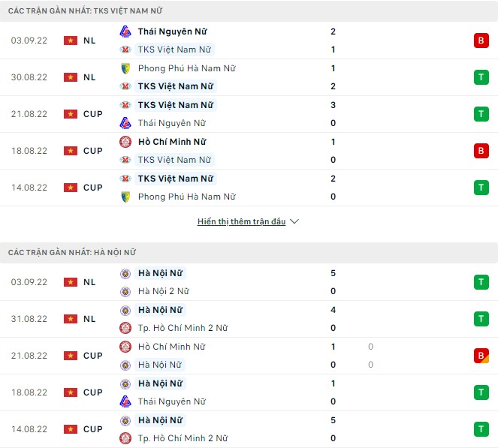Click the red B badge for 03.09.22 TKS match
Screen dimensions: 501x448
(x=481, y=41)
